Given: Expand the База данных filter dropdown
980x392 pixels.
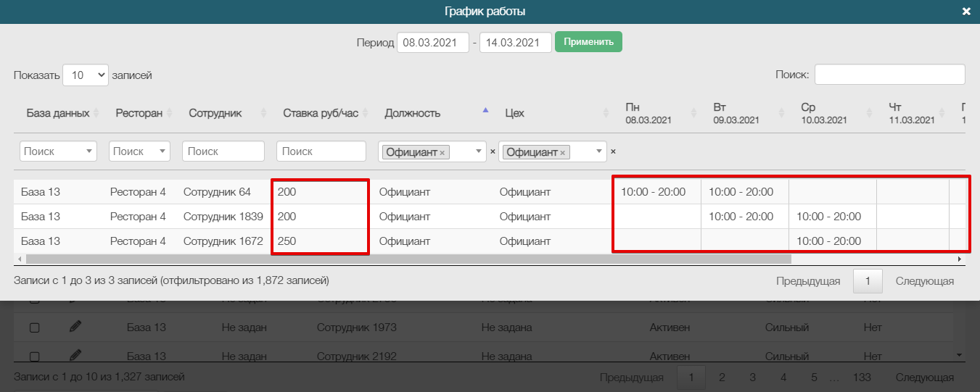Looking at the screenshot, I should point(90,151).
